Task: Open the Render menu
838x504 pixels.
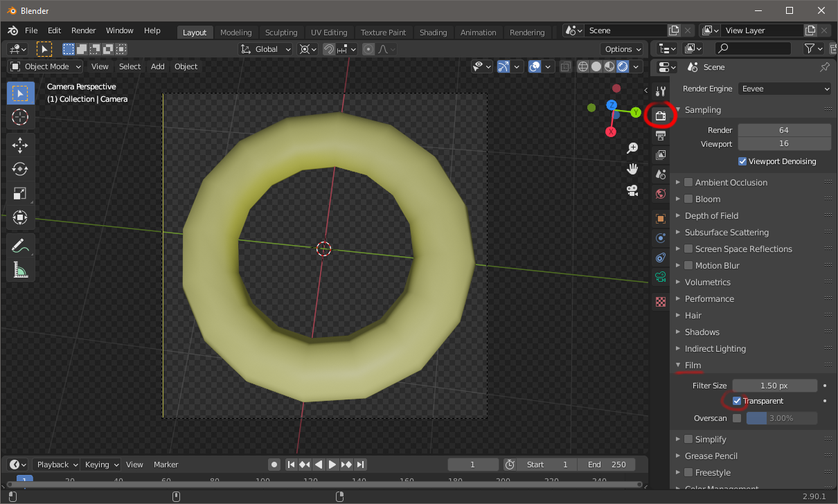Action: point(84,30)
